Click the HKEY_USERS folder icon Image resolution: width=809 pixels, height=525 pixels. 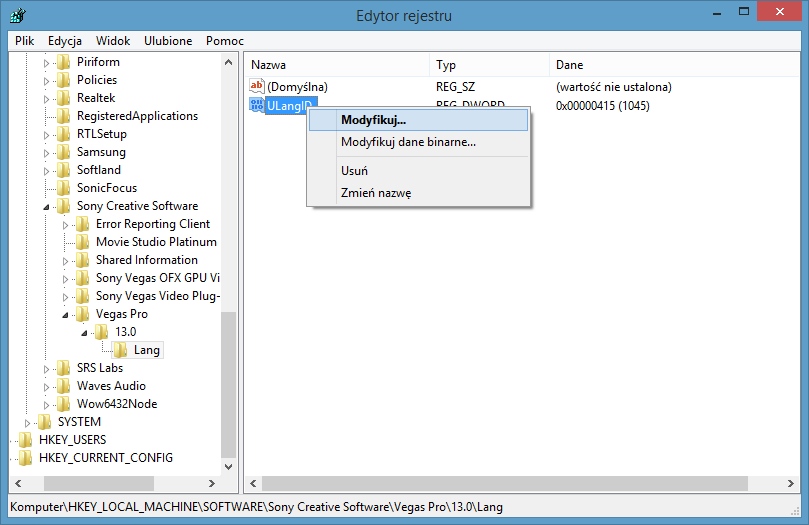[26, 440]
